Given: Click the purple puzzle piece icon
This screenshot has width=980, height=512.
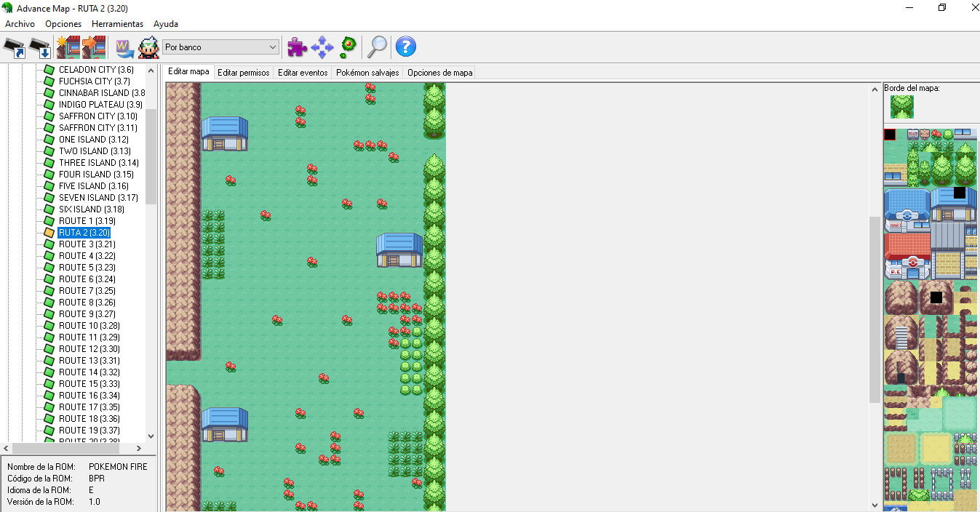Looking at the screenshot, I should 297,47.
